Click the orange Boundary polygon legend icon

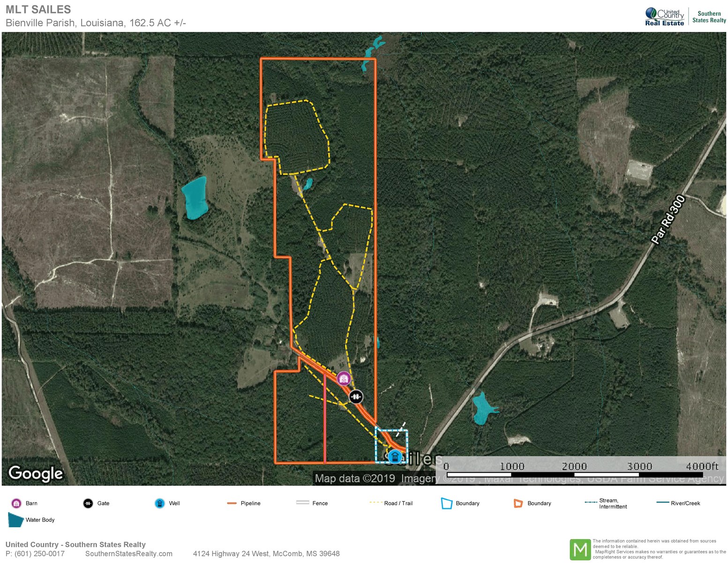coord(518,503)
